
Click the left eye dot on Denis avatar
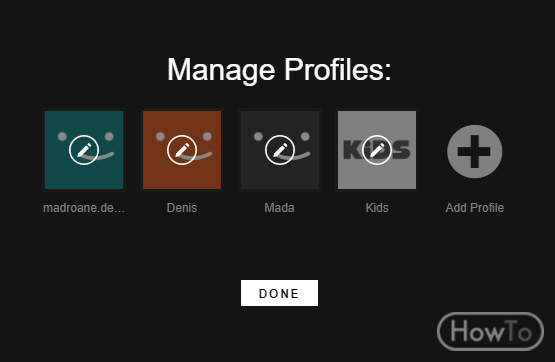pyautogui.click(x=160, y=137)
